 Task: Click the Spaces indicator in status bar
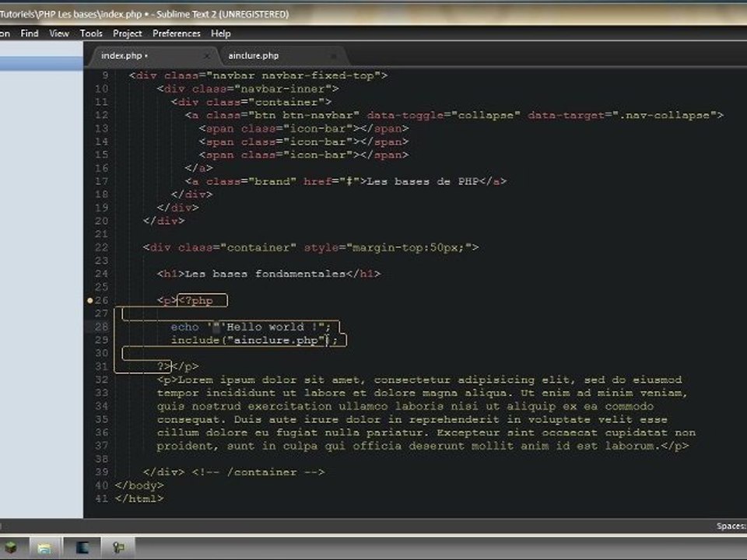[x=731, y=526]
